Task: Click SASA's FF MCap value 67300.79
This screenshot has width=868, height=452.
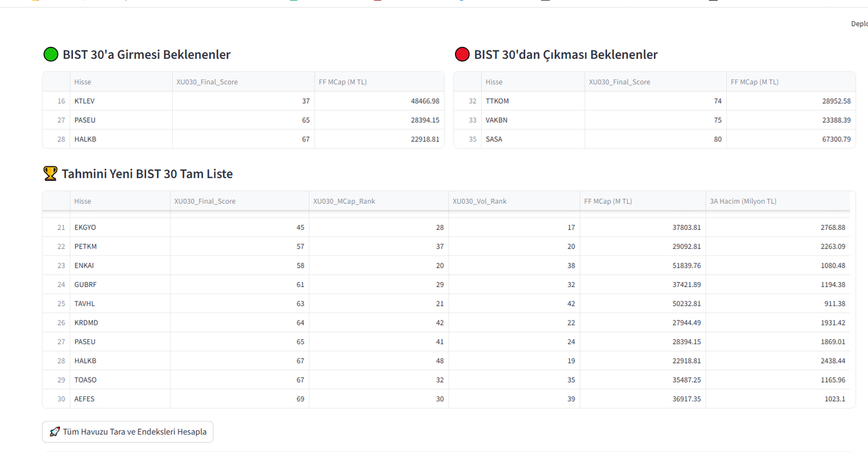Action: [x=791, y=139]
